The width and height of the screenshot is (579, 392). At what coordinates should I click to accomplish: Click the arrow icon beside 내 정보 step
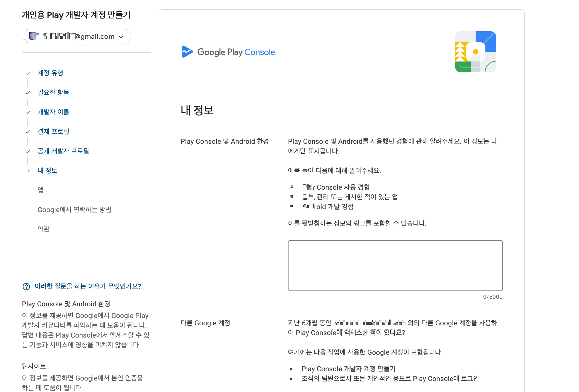pos(28,171)
